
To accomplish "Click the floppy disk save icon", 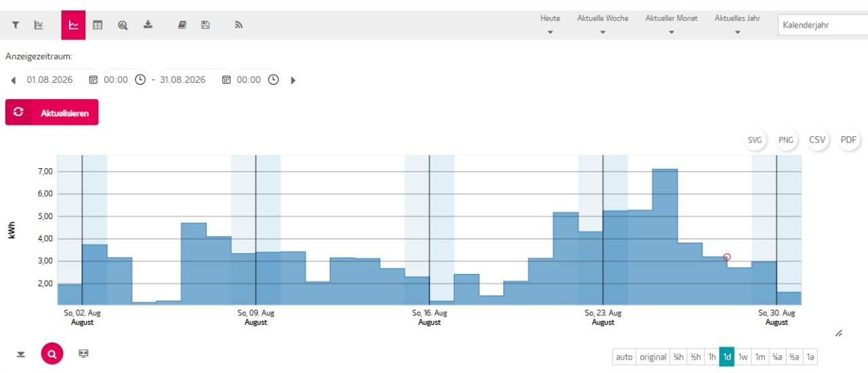I will coord(205,25).
